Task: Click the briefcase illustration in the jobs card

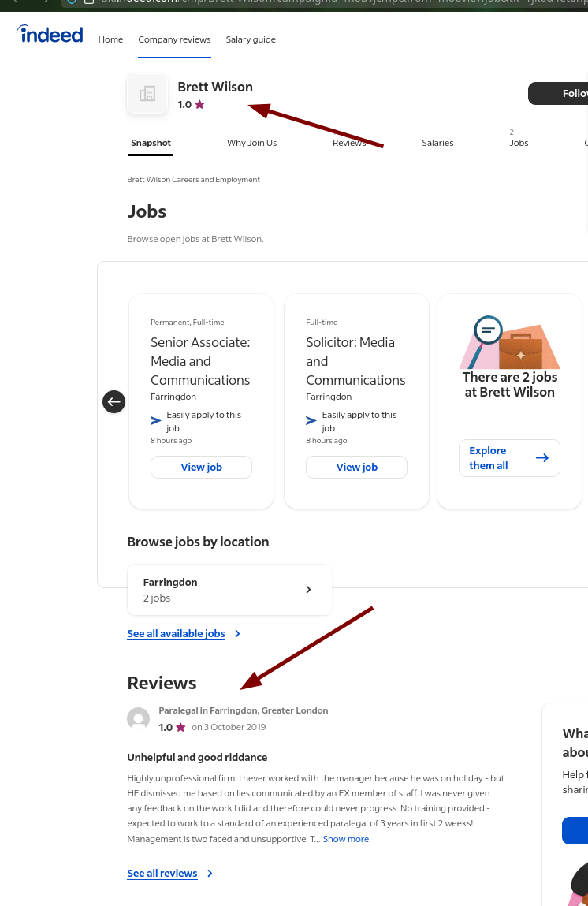Action: pyautogui.click(x=520, y=351)
